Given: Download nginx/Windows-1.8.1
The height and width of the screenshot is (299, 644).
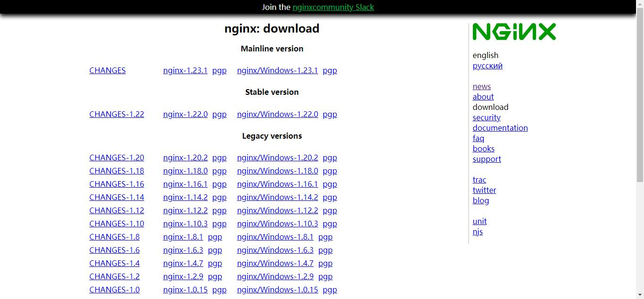Looking at the screenshot, I should pos(275,237).
